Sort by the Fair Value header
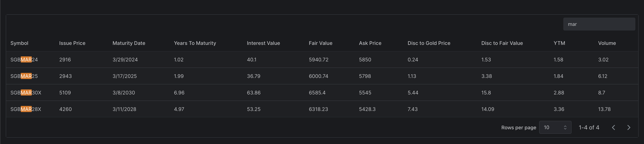644x144 pixels. (320, 43)
